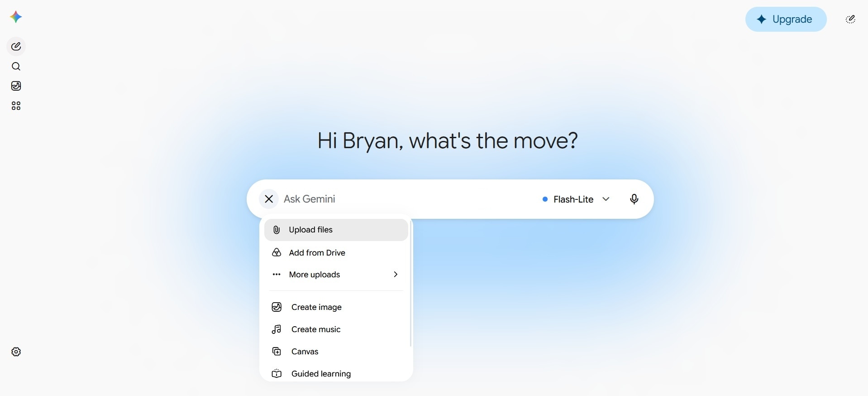Open Canvas from the menu
This screenshot has height=396, width=868.
(336, 352)
